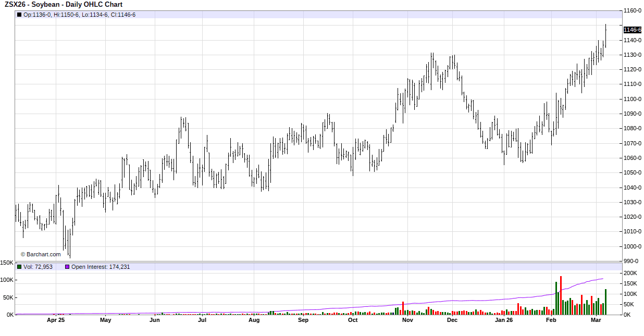The height and width of the screenshot is (336, 644).
Task: Select the highlighted 1146-6 current price label
Action: pos(632,30)
